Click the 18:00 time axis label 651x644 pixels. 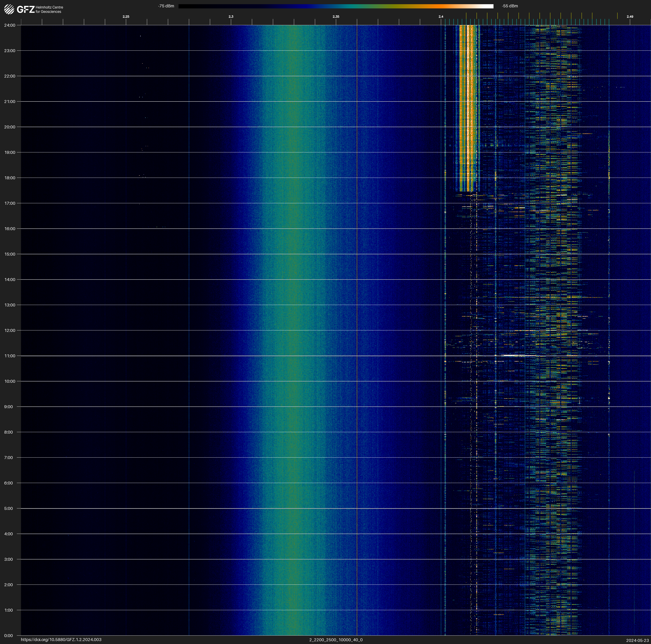coord(10,178)
